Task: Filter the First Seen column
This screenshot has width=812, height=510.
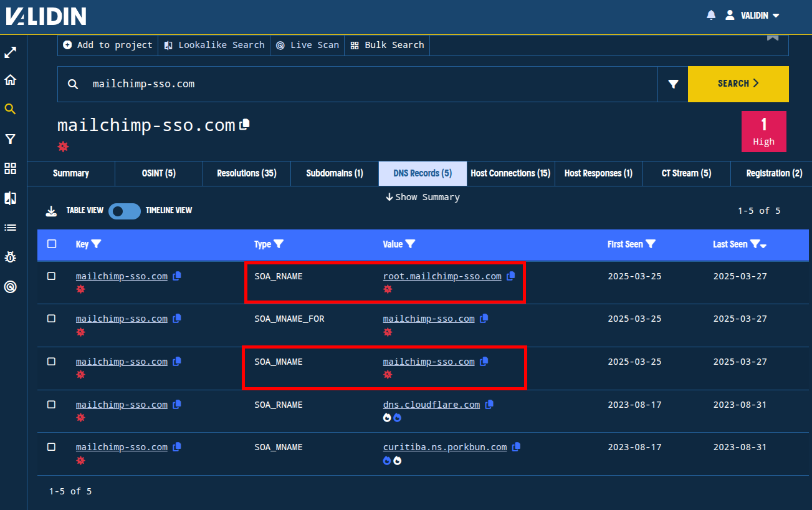Action: 651,244
